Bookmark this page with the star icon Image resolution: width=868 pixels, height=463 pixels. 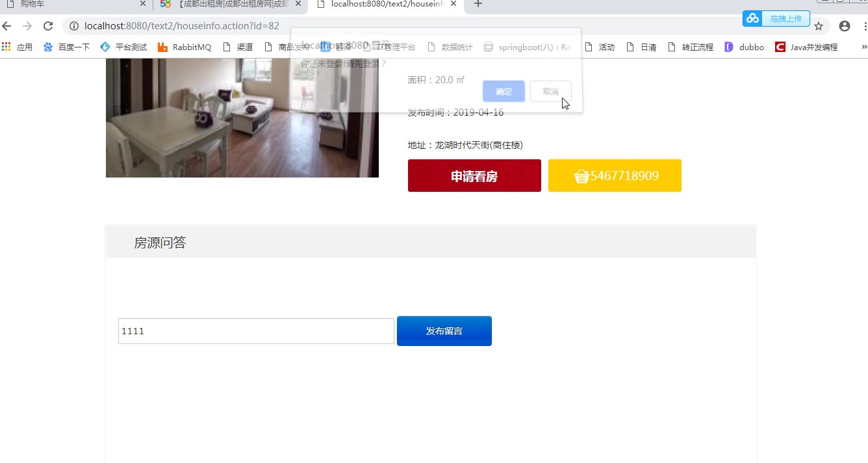819,26
